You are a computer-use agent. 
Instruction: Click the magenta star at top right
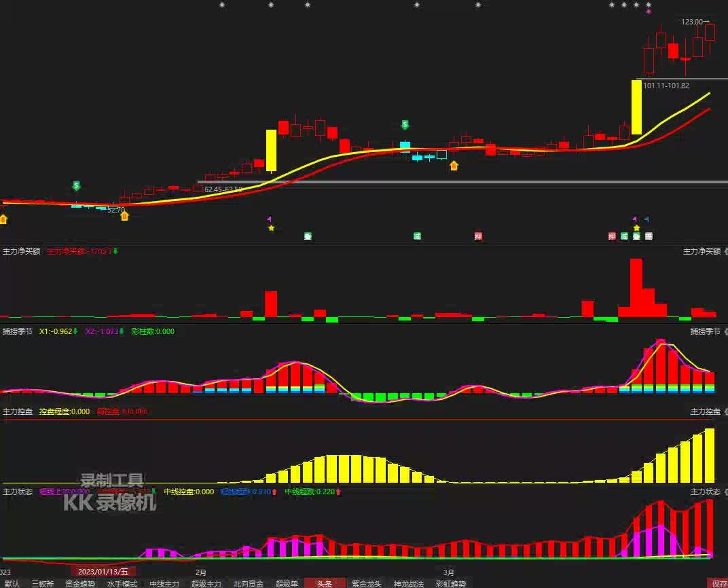coord(649,12)
